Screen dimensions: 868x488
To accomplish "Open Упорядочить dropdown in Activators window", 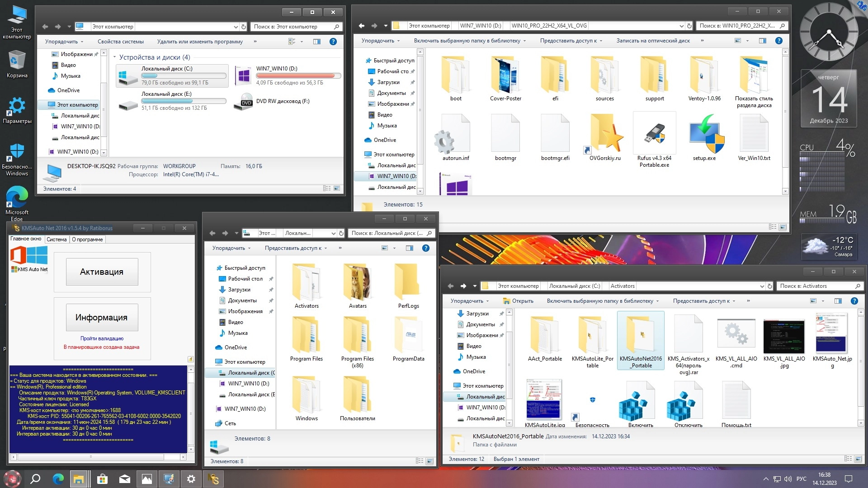I will (469, 301).
